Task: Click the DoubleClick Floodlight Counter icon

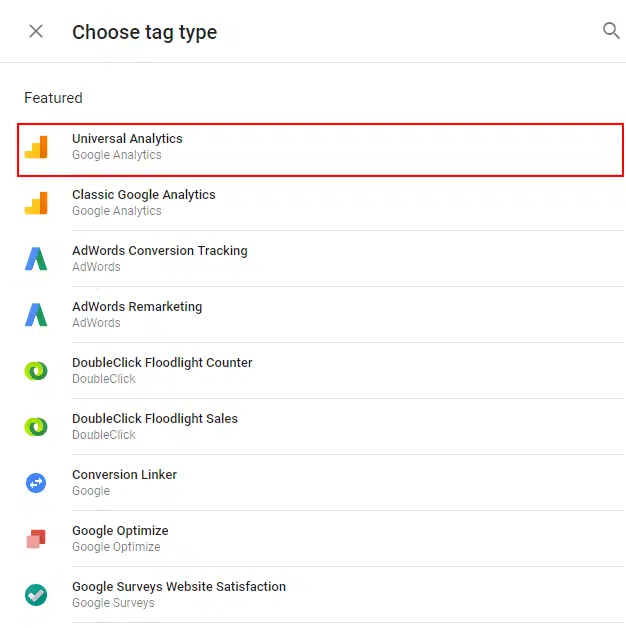Action: (x=36, y=371)
